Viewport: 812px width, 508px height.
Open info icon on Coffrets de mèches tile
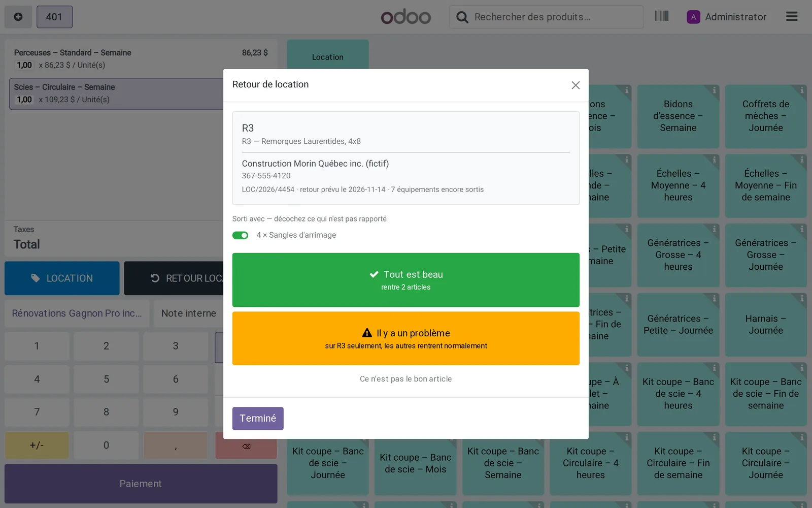click(x=802, y=90)
